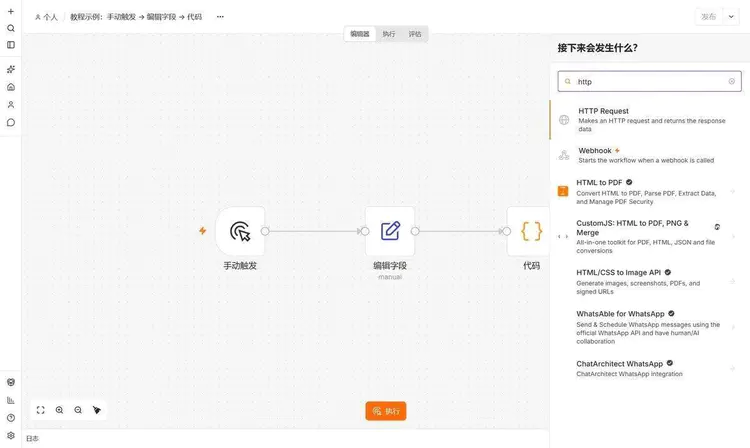Expand the CustomJS row arrow
The image size is (750, 448).
[732, 237]
